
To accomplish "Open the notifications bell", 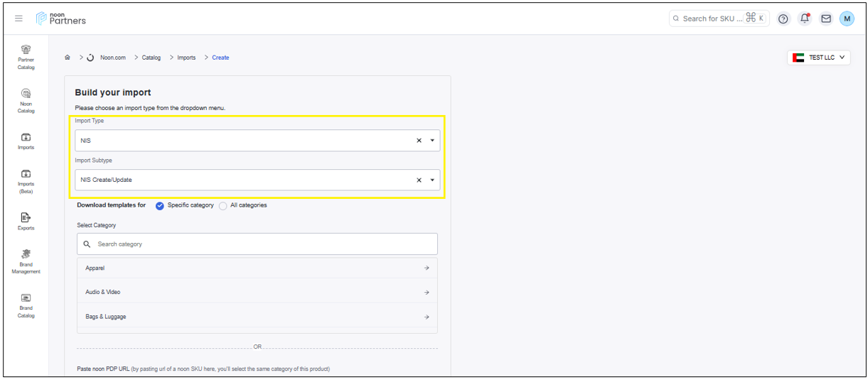I will tap(805, 19).
